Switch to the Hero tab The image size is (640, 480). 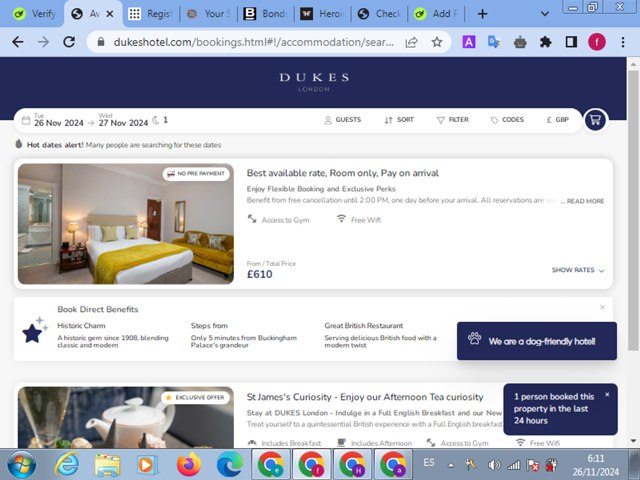coord(322,14)
